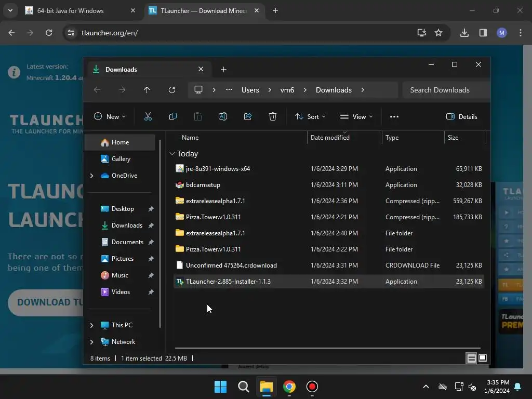Click the Chrome address bar URL
The width and height of the screenshot is (532, 399).
[x=109, y=33]
